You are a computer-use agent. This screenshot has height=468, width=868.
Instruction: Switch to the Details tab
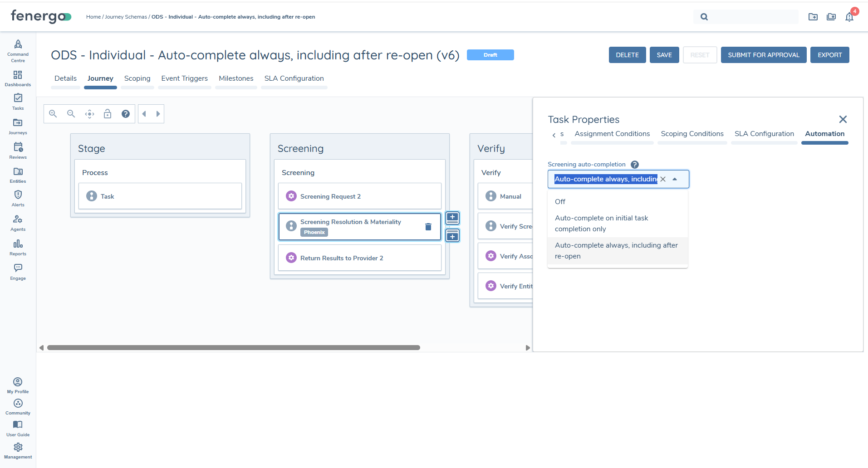pyautogui.click(x=65, y=78)
